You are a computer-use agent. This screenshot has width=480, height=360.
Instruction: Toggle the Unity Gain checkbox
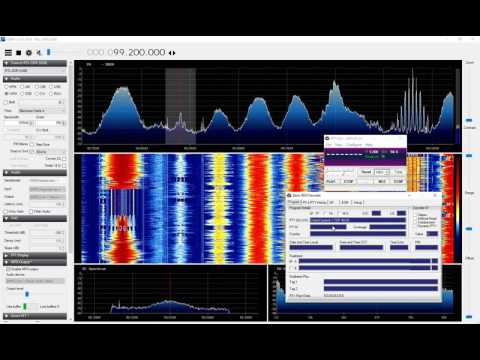pos(6,212)
